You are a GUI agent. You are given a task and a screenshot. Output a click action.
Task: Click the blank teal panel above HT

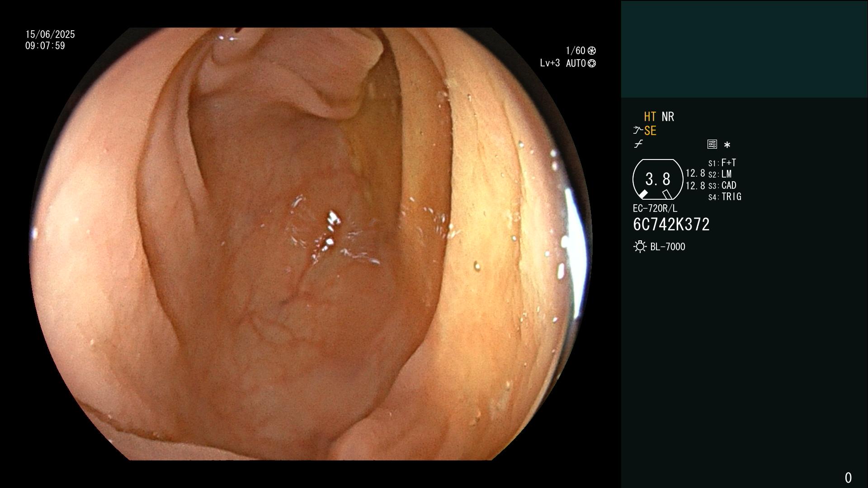click(744, 49)
